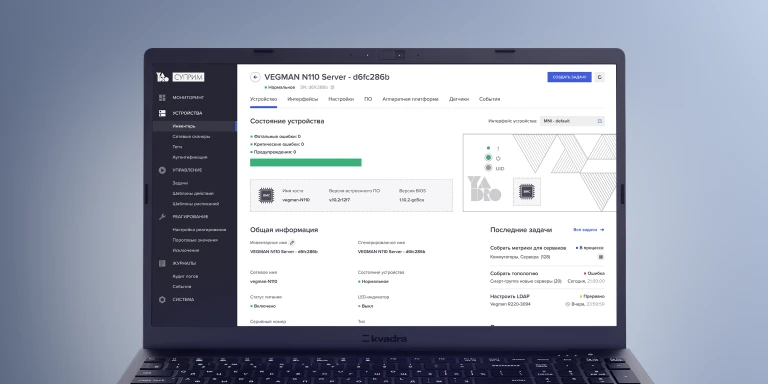Open the Настроить LDAP task

[510, 296]
